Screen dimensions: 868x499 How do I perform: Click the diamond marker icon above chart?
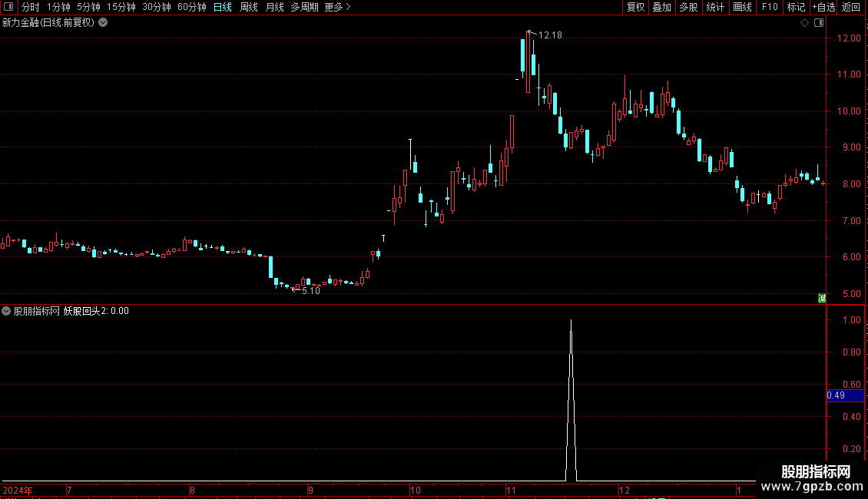coord(804,23)
